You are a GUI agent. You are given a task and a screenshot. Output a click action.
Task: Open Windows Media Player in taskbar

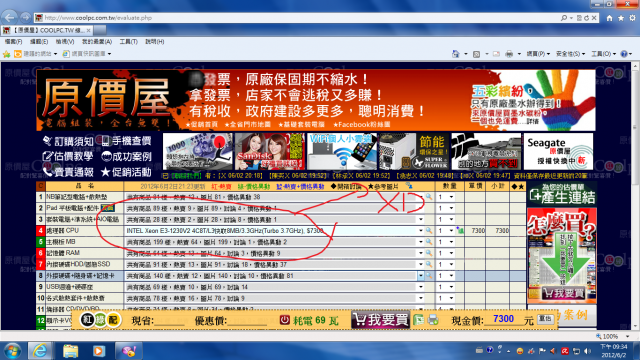(x=98, y=351)
